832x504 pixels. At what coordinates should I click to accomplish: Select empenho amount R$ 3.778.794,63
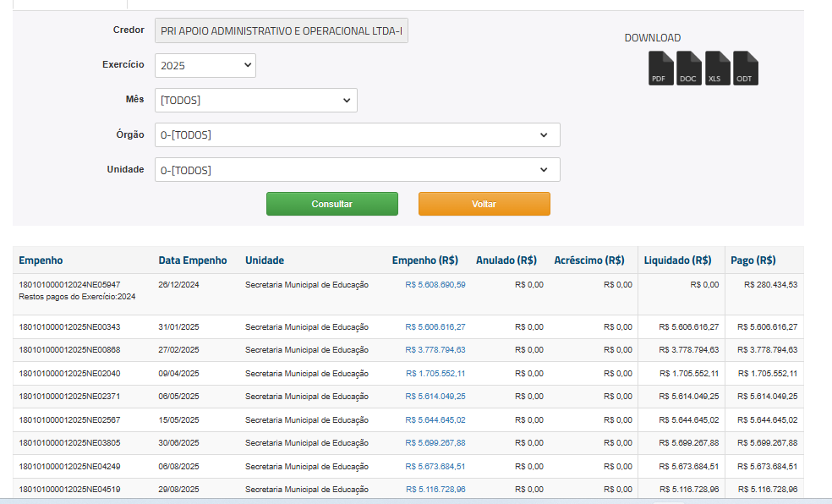pyautogui.click(x=435, y=350)
